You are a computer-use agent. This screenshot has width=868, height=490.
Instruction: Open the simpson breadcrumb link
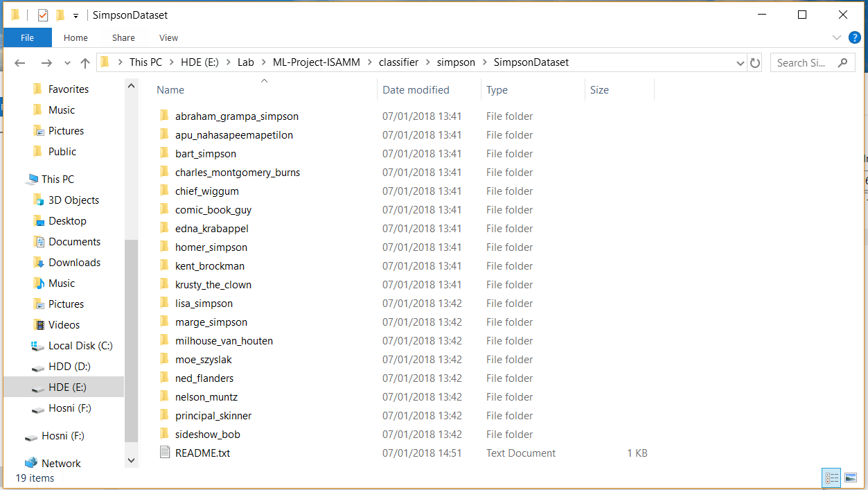tap(456, 62)
